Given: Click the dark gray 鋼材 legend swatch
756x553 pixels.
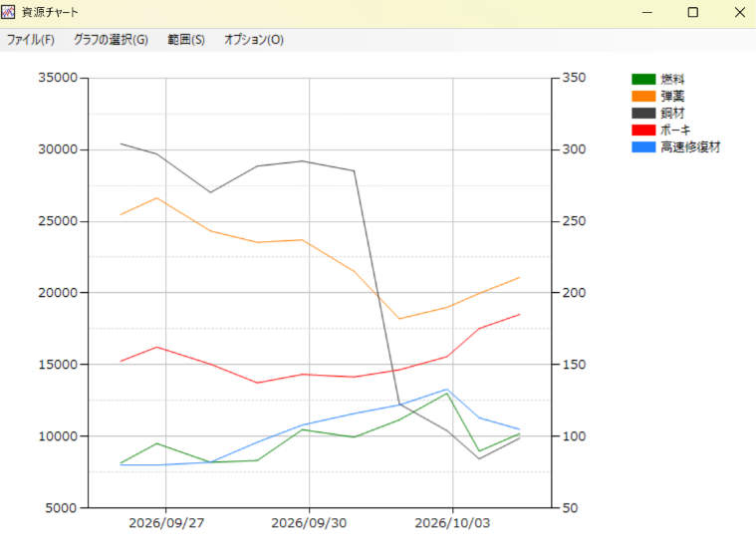Looking at the screenshot, I should (643, 114).
